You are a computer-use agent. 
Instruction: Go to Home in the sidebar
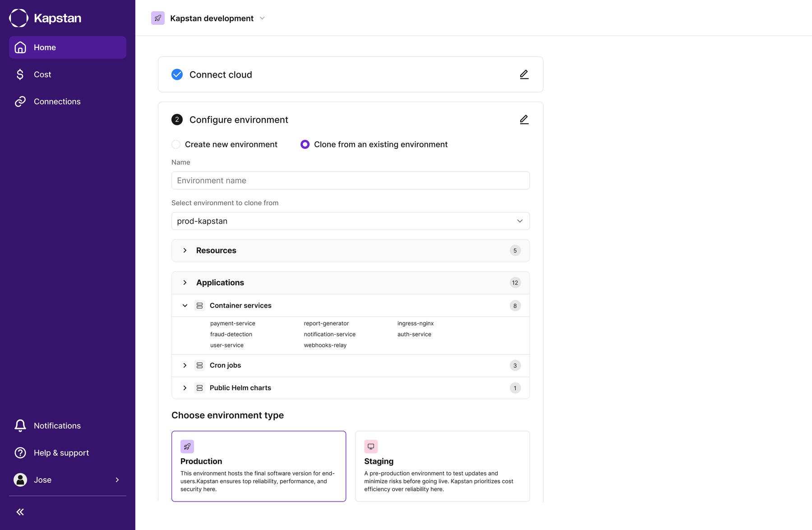coord(68,47)
